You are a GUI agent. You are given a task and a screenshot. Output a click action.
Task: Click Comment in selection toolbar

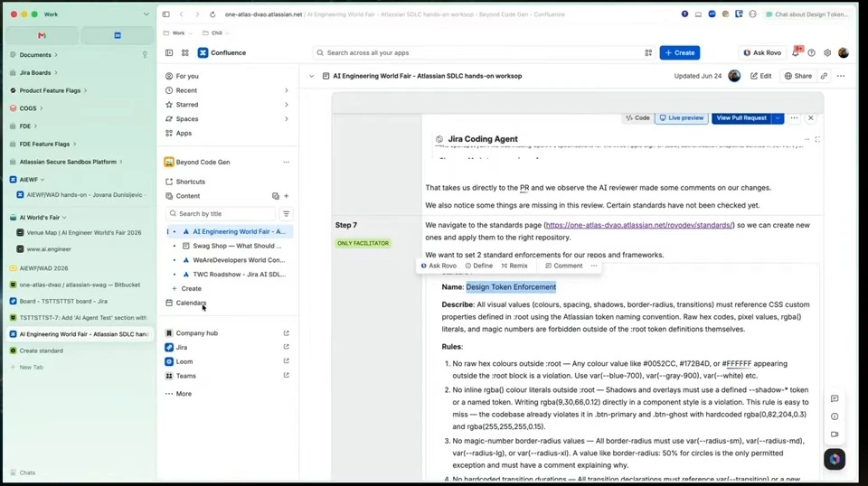point(564,266)
